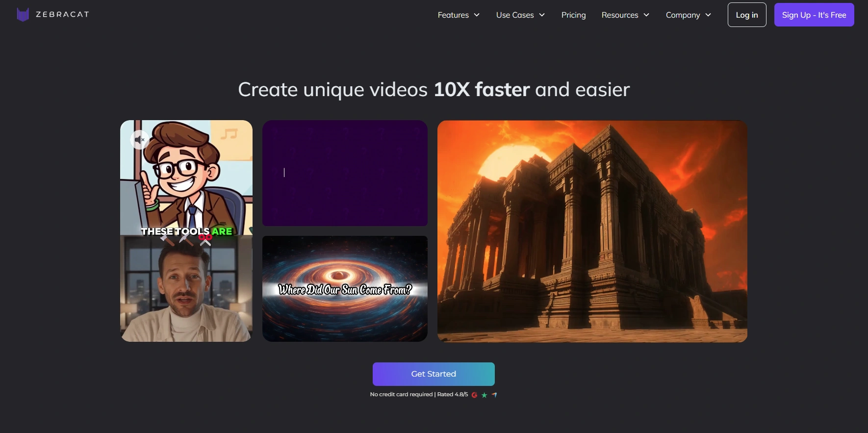The width and height of the screenshot is (868, 433).
Task: Select the cartoon businessman video thumbnail
Action: [x=186, y=178]
